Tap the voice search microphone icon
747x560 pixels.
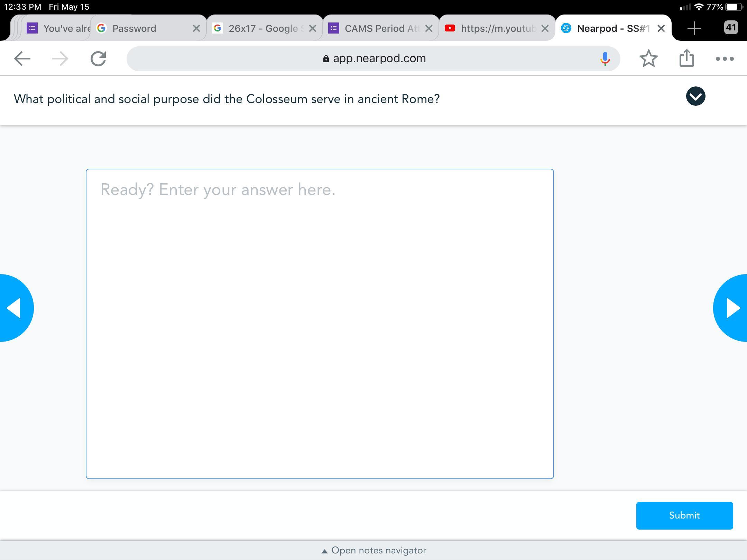coord(605,59)
